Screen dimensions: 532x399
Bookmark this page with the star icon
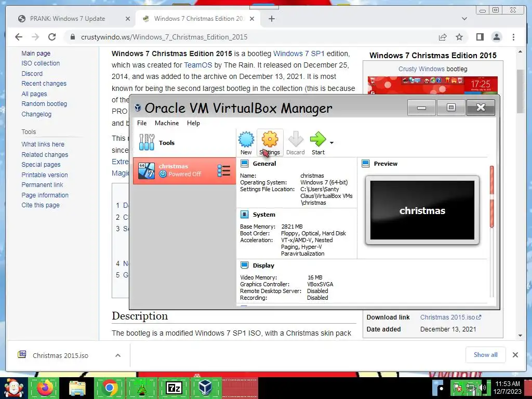[x=459, y=37]
